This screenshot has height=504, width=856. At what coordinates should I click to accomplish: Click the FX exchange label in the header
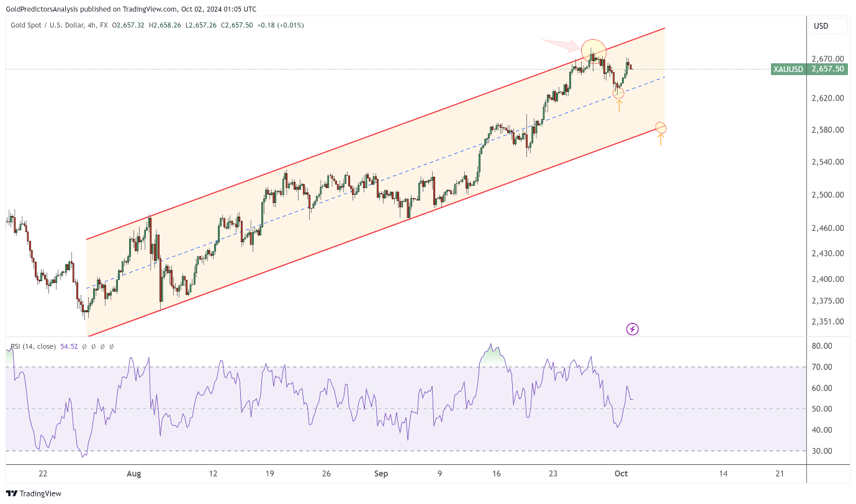coord(103,25)
